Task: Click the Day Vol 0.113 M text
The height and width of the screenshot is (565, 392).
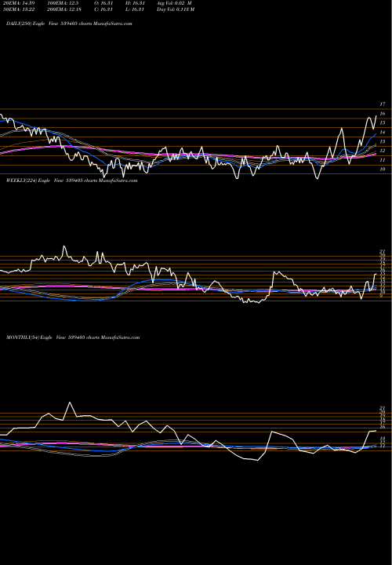Action: (x=176, y=9)
